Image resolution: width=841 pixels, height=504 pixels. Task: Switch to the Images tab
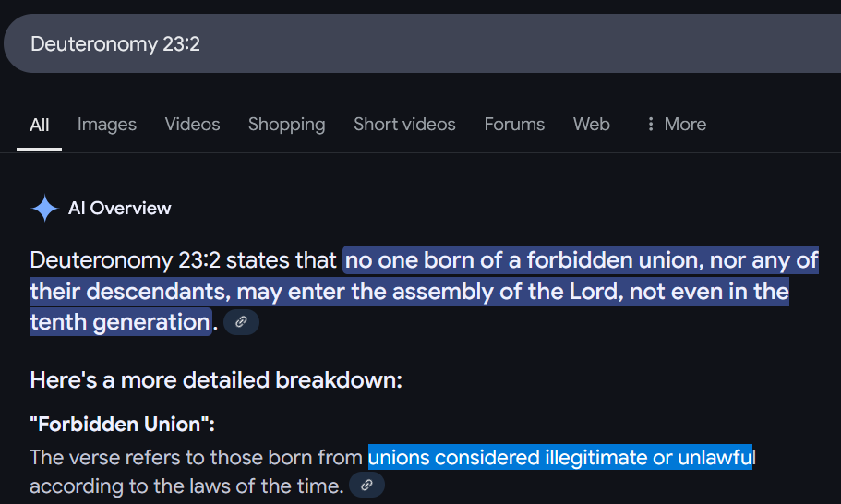(x=107, y=125)
